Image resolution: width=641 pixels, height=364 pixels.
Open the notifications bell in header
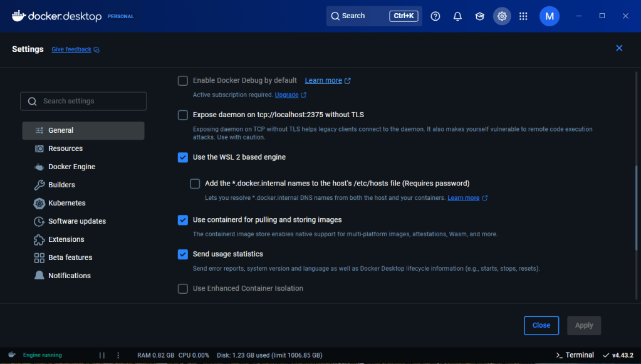[x=457, y=16]
